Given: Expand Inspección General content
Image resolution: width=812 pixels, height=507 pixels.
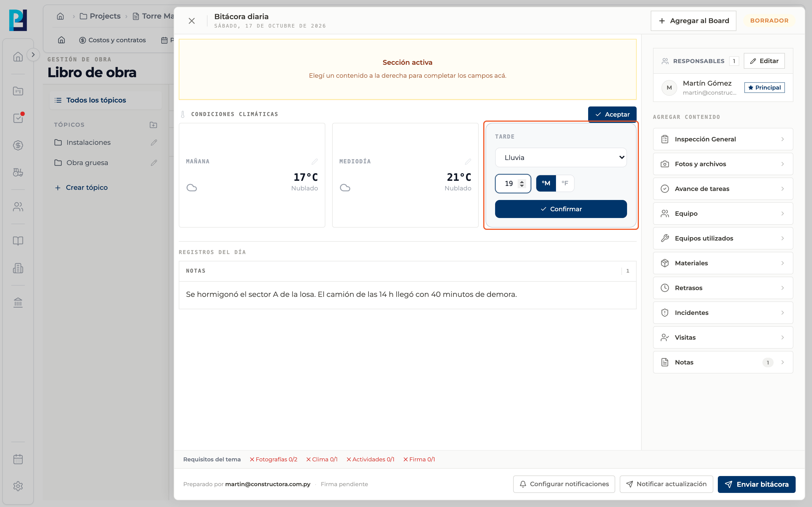Looking at the screenshot, I should click(x=723, y=139).
